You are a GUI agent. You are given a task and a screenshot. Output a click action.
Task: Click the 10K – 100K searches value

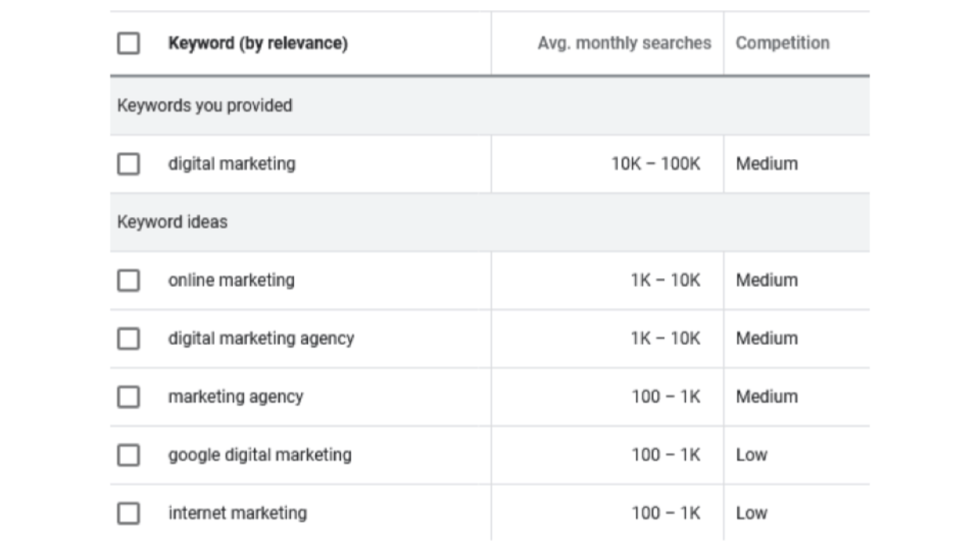click(655, 164)
